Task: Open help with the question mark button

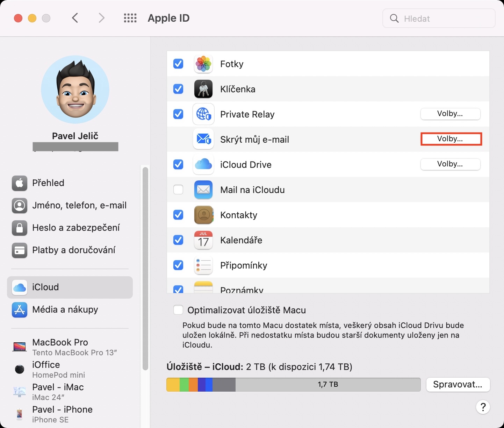Action: coord(483,407)
